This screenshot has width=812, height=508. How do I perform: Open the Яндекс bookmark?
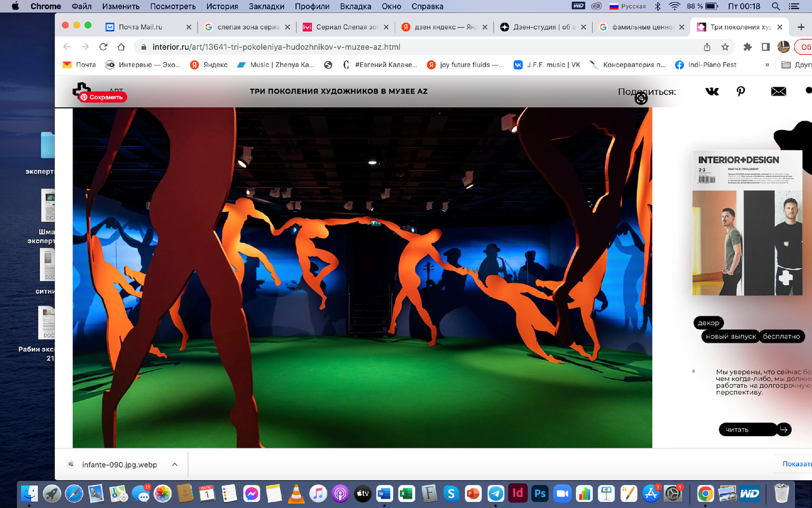coord(208,65)
